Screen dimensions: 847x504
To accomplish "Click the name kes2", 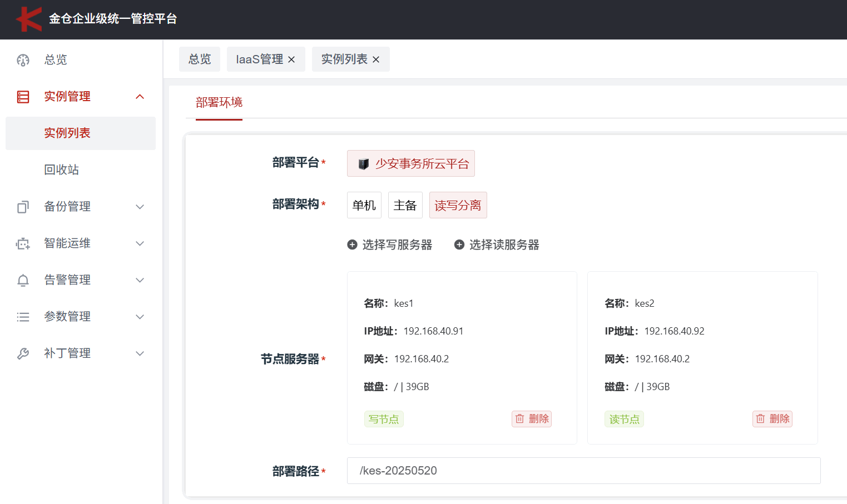I will point(645,303).
